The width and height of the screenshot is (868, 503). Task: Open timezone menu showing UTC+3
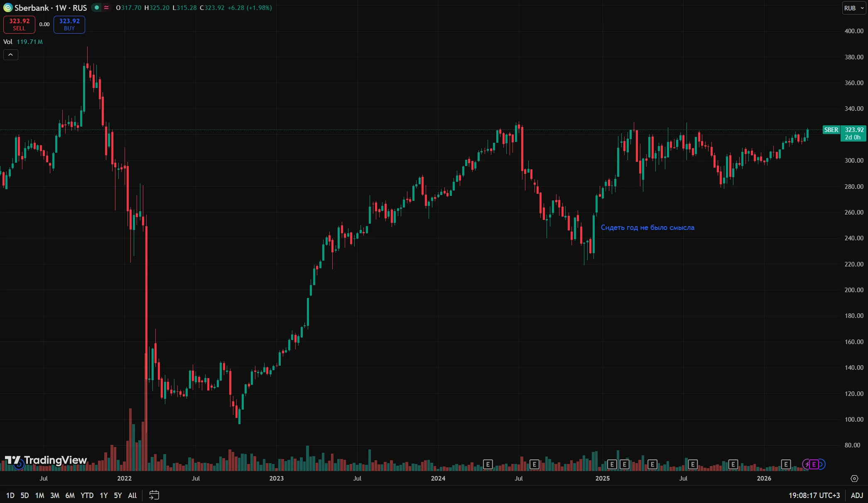[x=814, y=495]
